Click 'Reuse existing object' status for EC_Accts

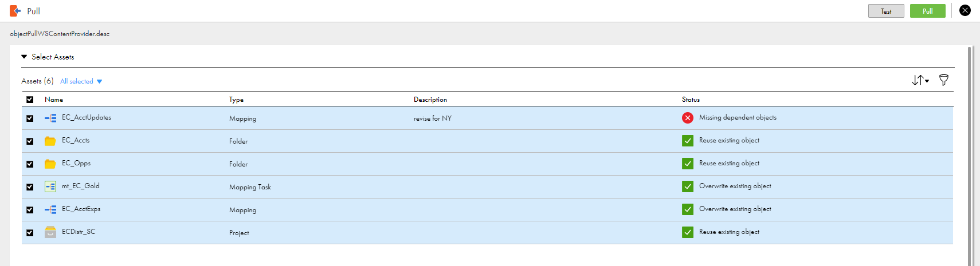(729, 140)
